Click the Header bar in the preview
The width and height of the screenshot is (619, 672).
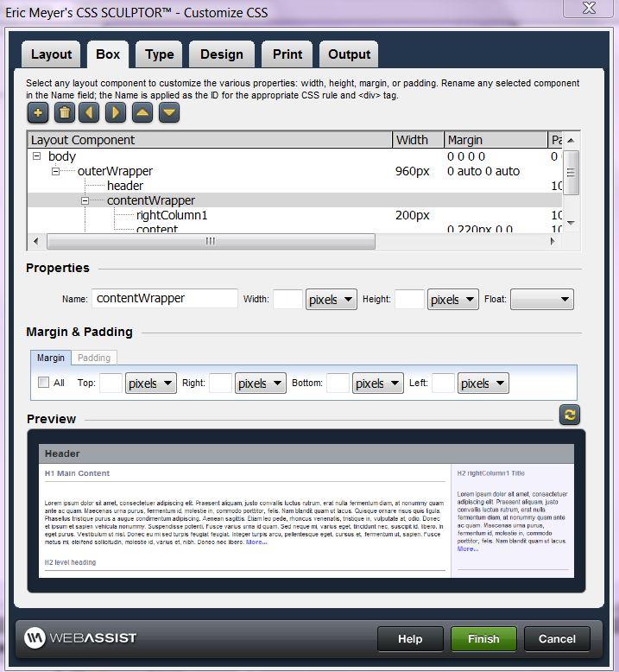pyautogui.click(x=306, y=453)
